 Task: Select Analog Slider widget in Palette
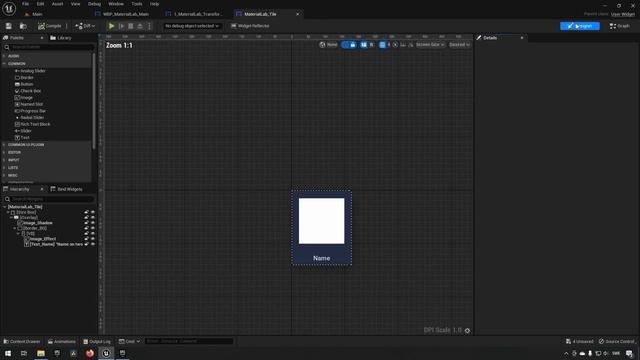[30, 71]
